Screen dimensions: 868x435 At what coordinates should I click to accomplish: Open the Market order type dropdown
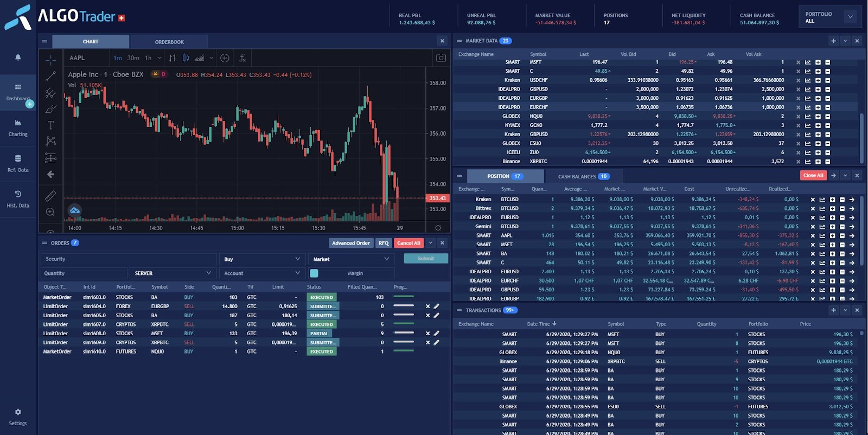(x=352, y=259)
